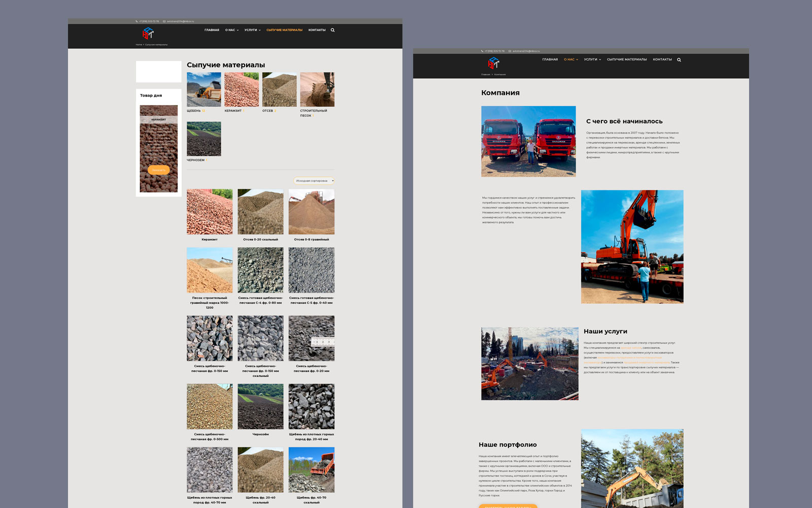Open Смесь готовая С-4 фр. 0-80 image

(x=260, y=270)
